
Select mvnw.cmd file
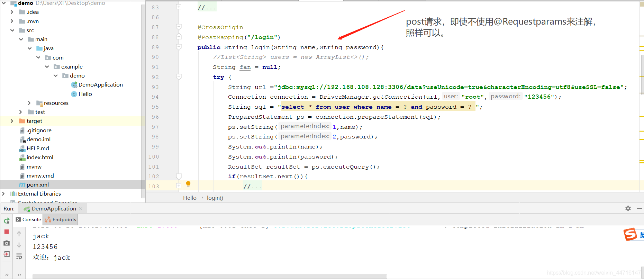[x=40, y=175]
